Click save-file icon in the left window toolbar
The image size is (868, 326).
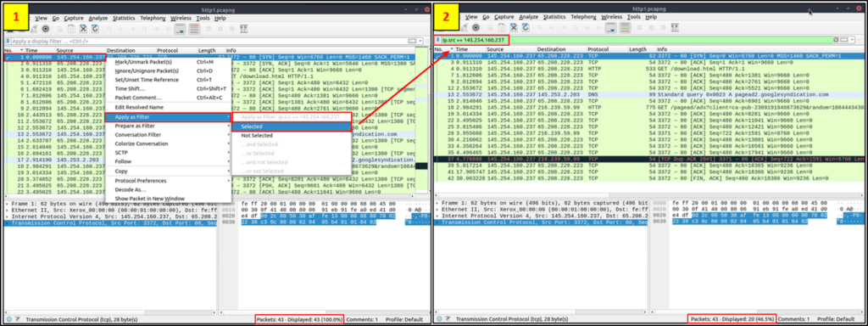coord(71,29)
